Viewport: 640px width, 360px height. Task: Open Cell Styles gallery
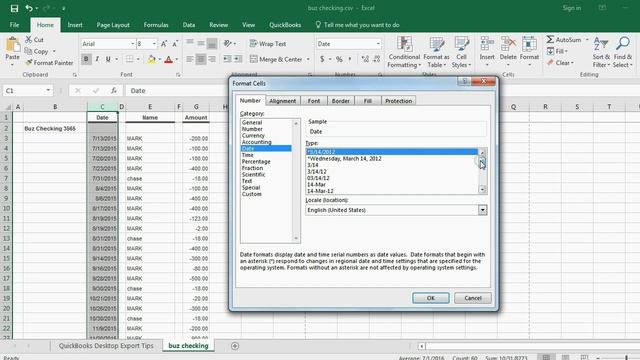[461, 52]
